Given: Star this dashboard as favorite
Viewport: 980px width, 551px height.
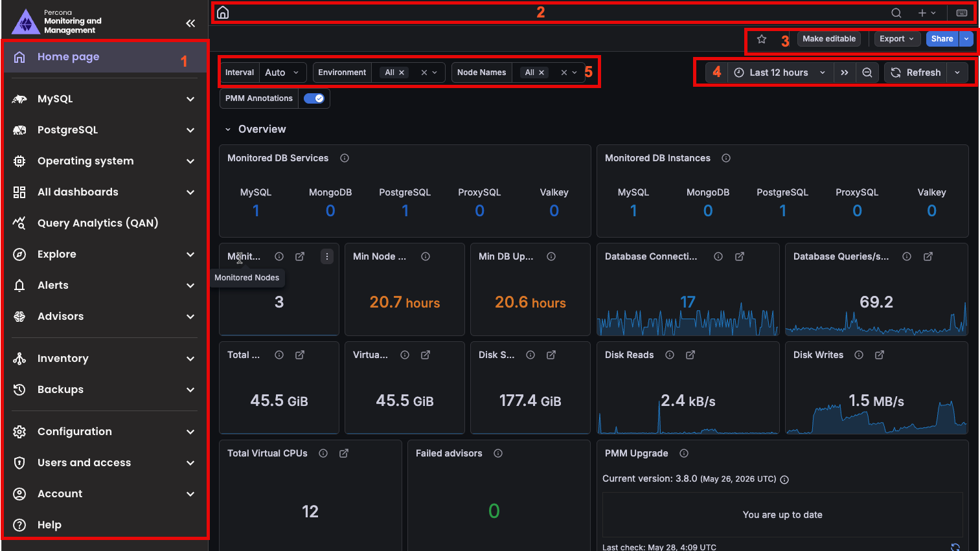Looking at the screenshot, I should (x=762, y=39).
